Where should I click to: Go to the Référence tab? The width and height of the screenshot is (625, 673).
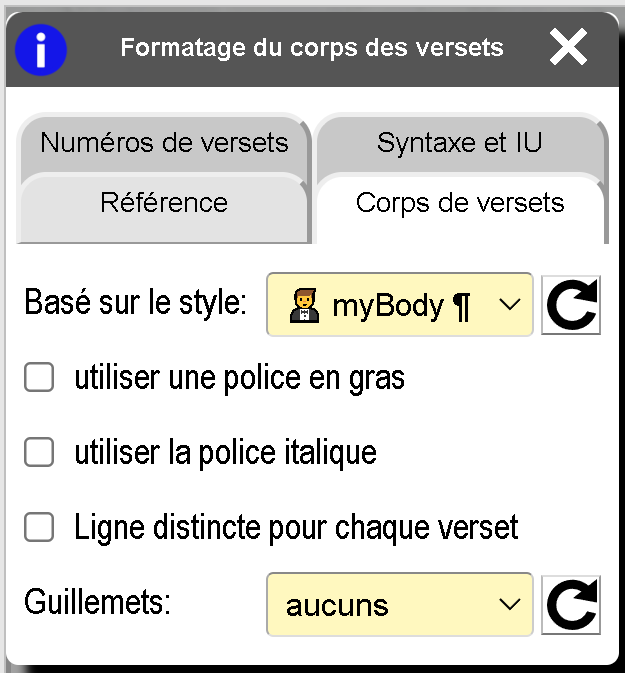pos(164,203)
